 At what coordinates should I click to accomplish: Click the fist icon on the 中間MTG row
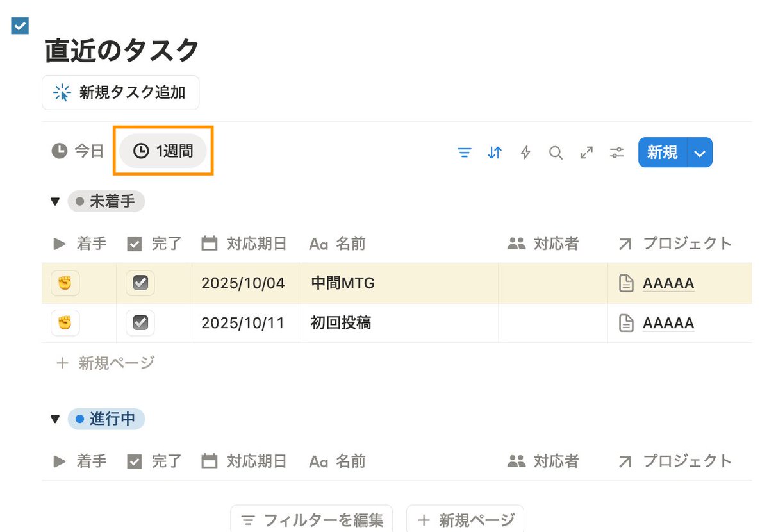[65, 283]
